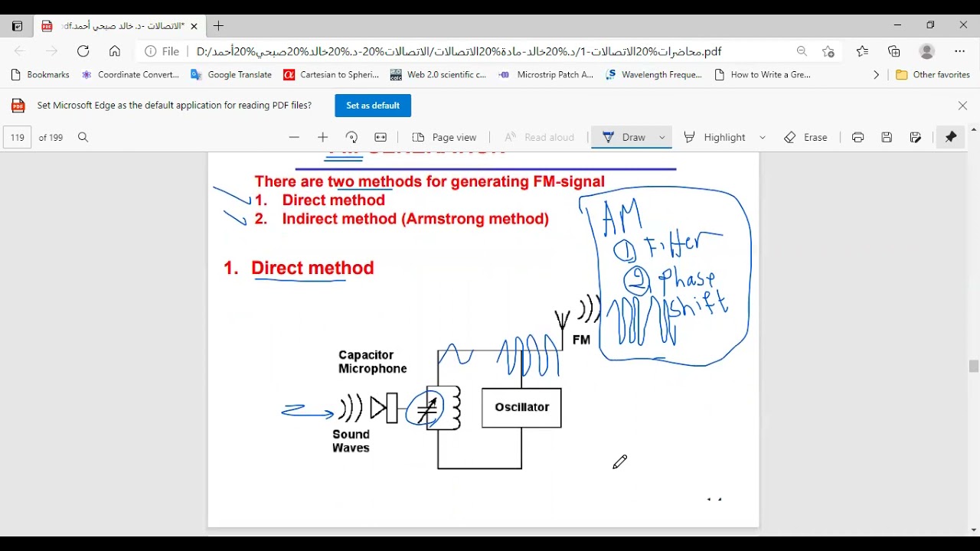Open the Collections panel
Screen dimensions: 980x551
894,51
